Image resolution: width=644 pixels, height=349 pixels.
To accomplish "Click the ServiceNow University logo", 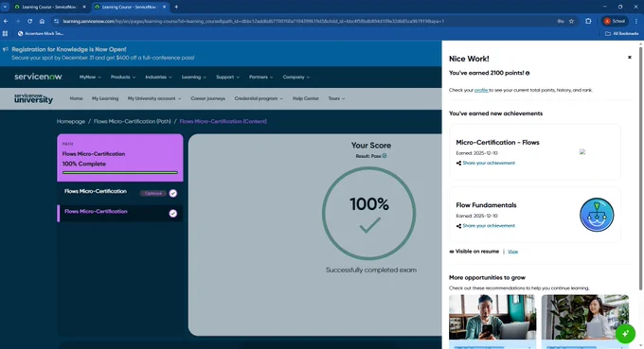I will pos(33,98).
